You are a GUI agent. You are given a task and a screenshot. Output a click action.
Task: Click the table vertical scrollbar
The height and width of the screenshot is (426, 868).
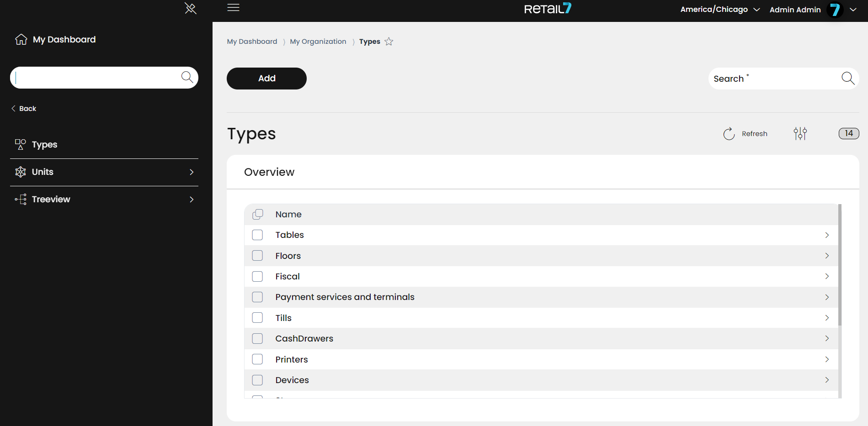coord(840,265)
